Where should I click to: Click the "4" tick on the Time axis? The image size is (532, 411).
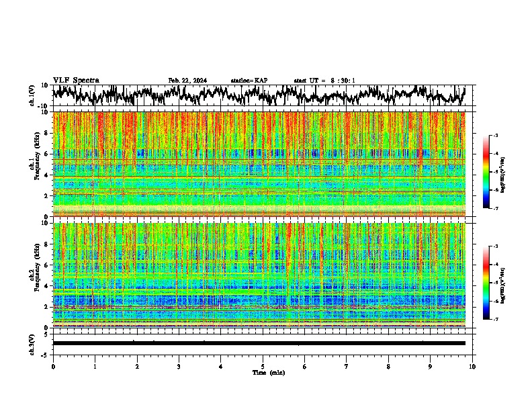[221, 367]
